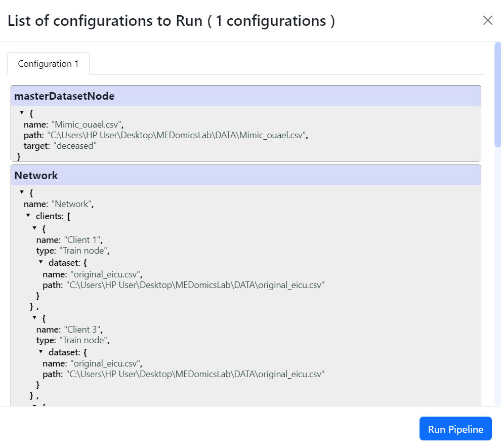Select the "Client 1" name value
Screen dimensions: 501x448
82,240
